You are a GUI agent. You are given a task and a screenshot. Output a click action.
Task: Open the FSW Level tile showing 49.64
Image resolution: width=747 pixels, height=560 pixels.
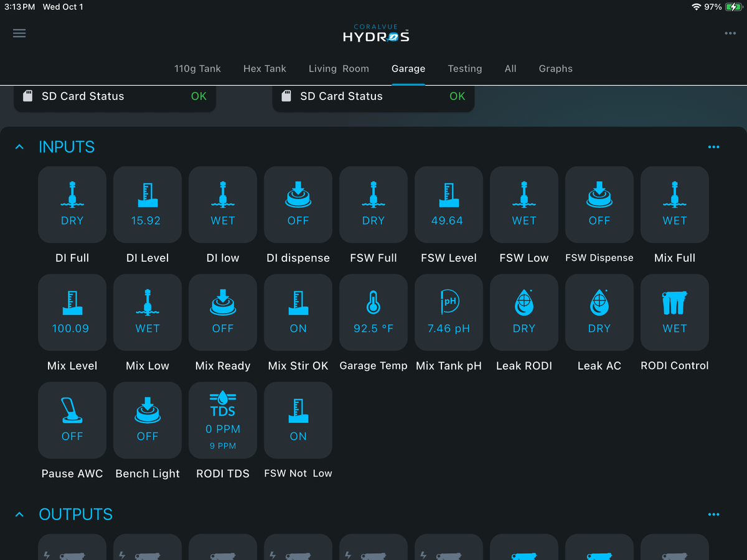[x=449, y=204]
